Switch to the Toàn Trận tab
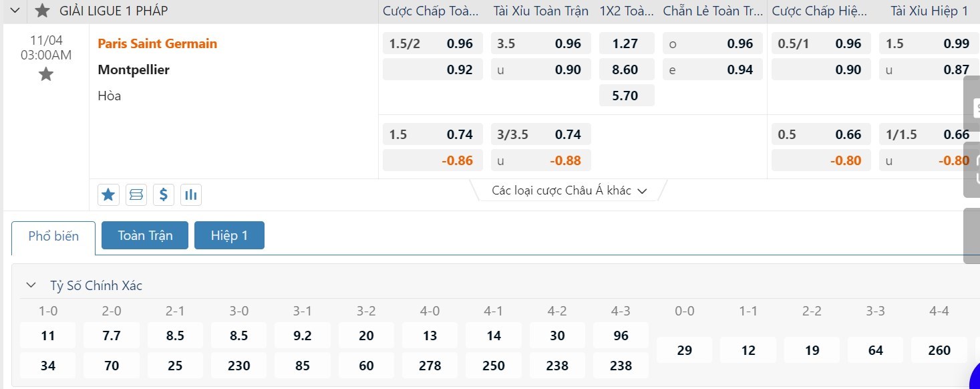980x389 pixels. coord(145,235)
